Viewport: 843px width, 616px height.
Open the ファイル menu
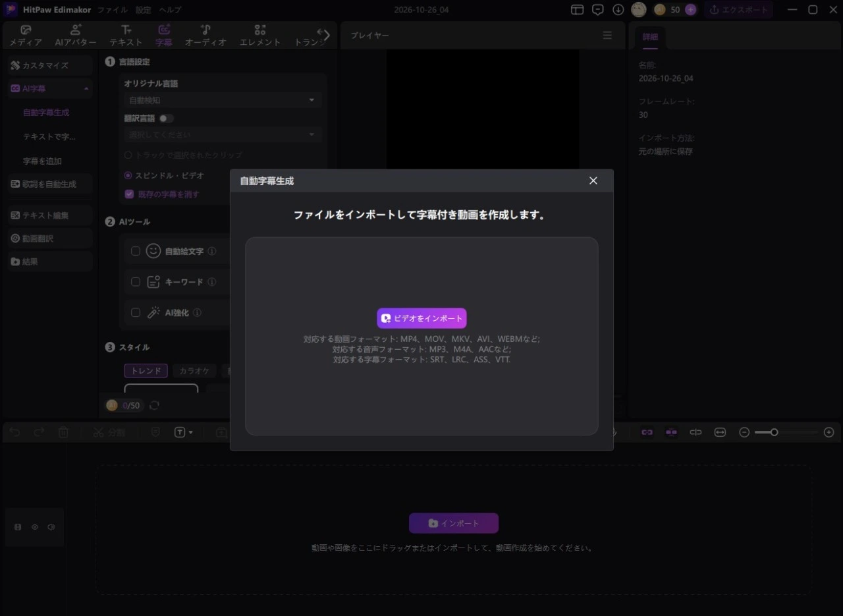click(x=113, y=10)
